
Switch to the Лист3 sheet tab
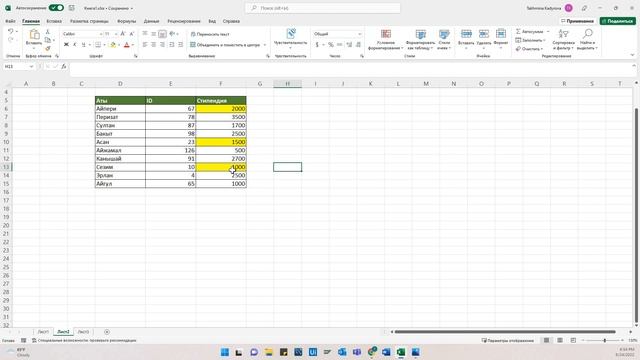pyautogui.click(x=83, y=332)
